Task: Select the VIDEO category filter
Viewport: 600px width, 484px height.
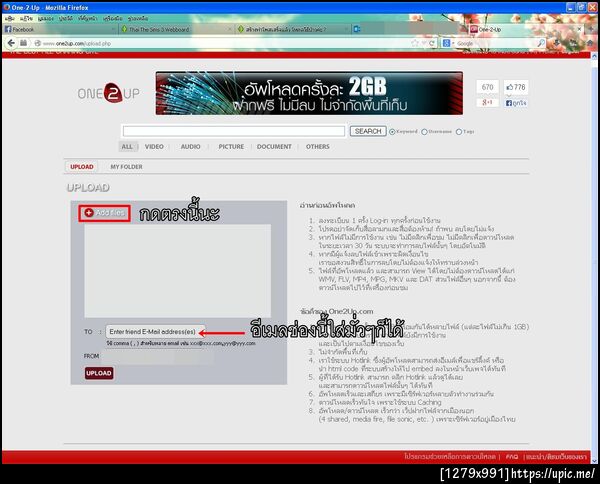Action: pos(154,147)
